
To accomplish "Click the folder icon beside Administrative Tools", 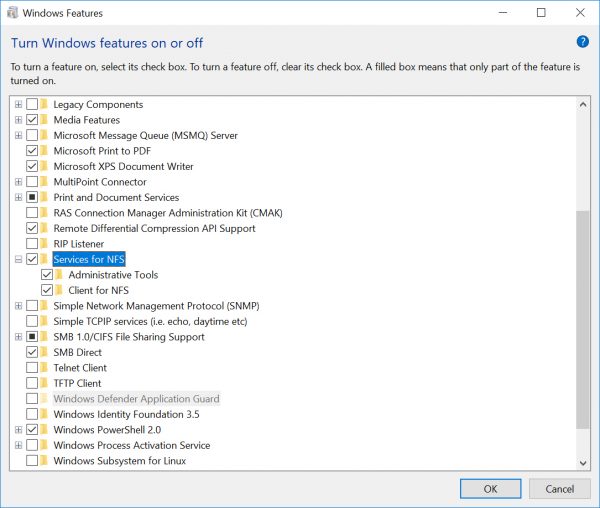I will pyautogui.click(x=59, y=275).
